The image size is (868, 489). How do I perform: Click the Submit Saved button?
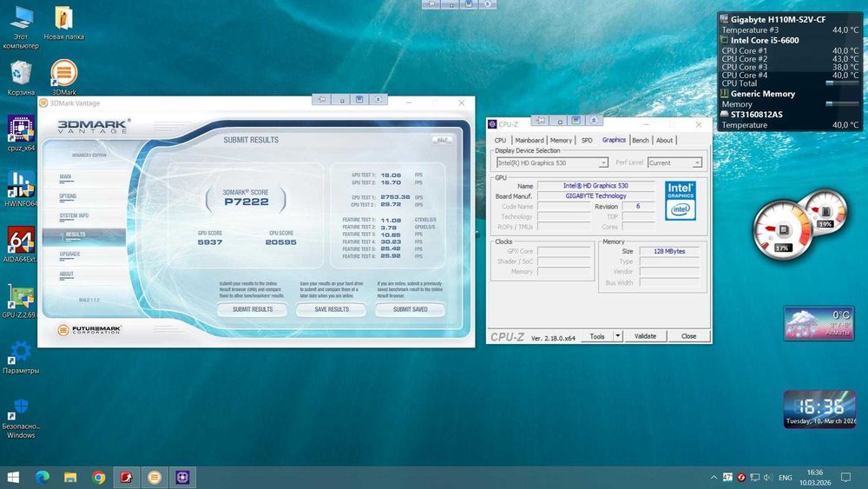(411, 309)
